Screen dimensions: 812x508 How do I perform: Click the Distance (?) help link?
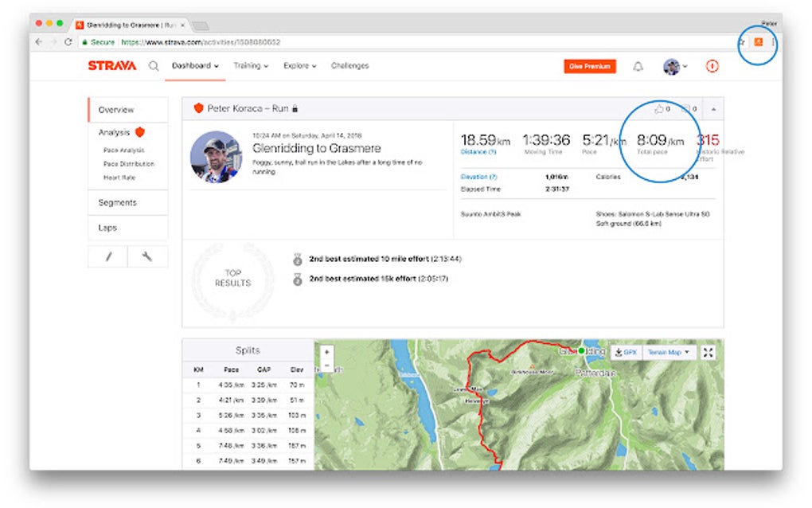click(x=478, y=150)
